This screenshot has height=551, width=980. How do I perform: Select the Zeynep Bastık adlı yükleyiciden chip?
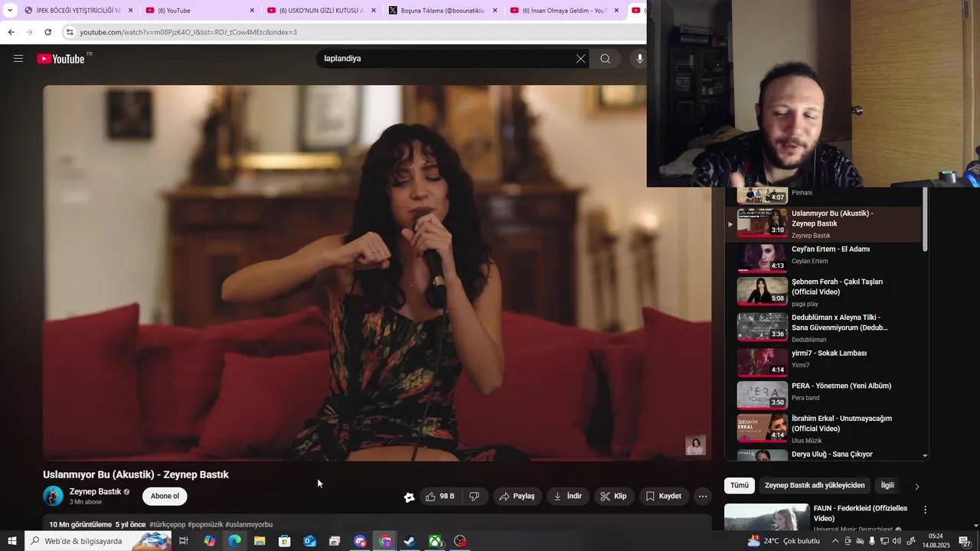815,486
